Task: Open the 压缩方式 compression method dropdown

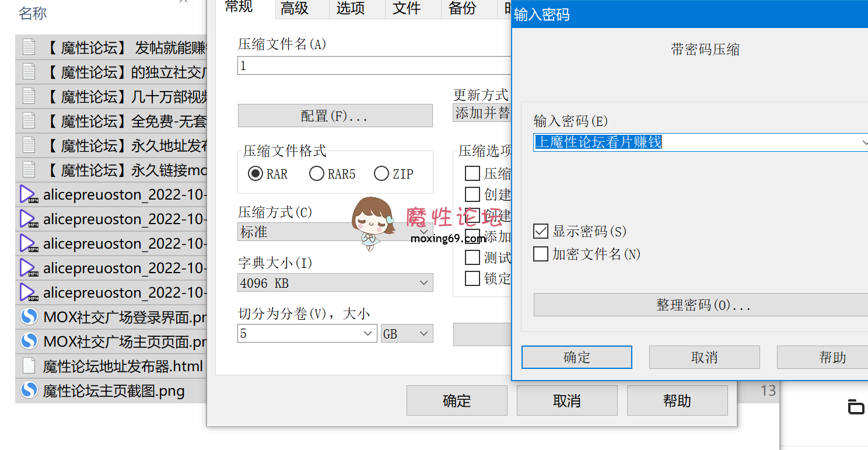Action: pyautogui.click(x=424, y=232)
